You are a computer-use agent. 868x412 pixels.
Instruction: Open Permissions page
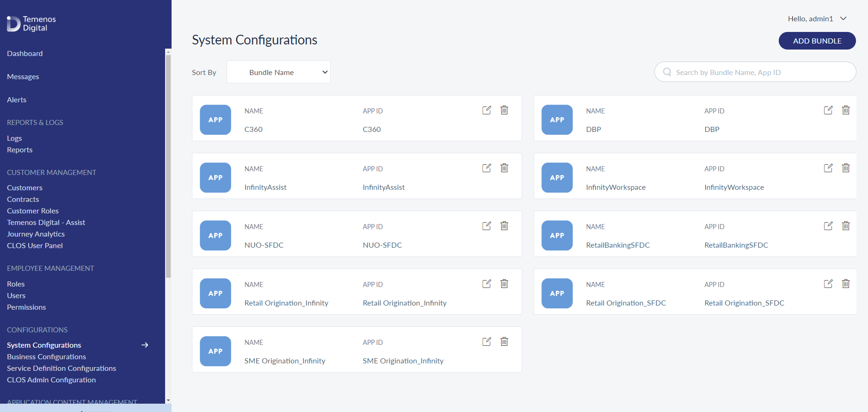(x=26, y=307)
